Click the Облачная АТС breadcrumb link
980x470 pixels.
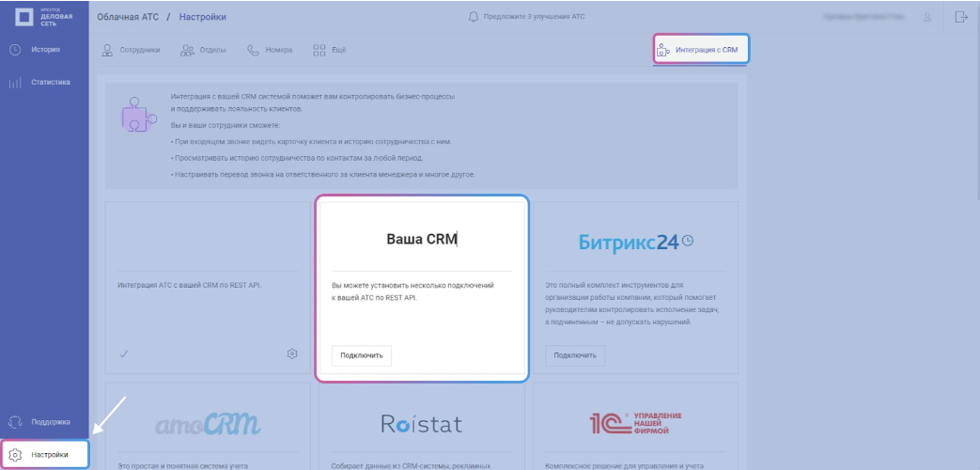pyautogui.click(x=127, y=17)
